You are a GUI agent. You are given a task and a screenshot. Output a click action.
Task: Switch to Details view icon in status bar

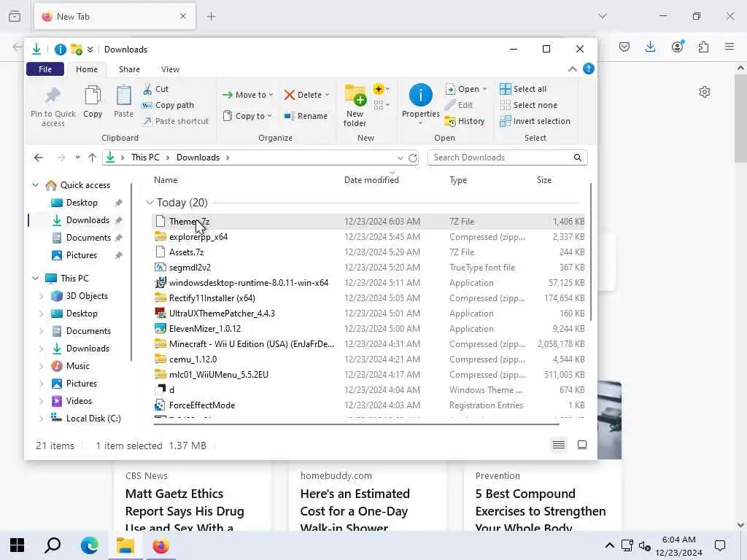pyautogui.click(x=558, y=445)
